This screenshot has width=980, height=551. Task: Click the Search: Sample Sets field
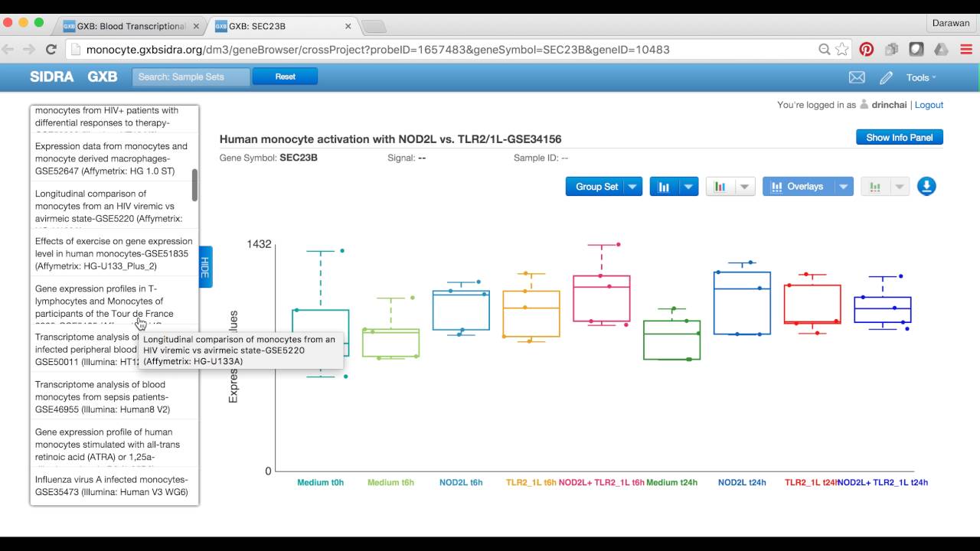191,77
